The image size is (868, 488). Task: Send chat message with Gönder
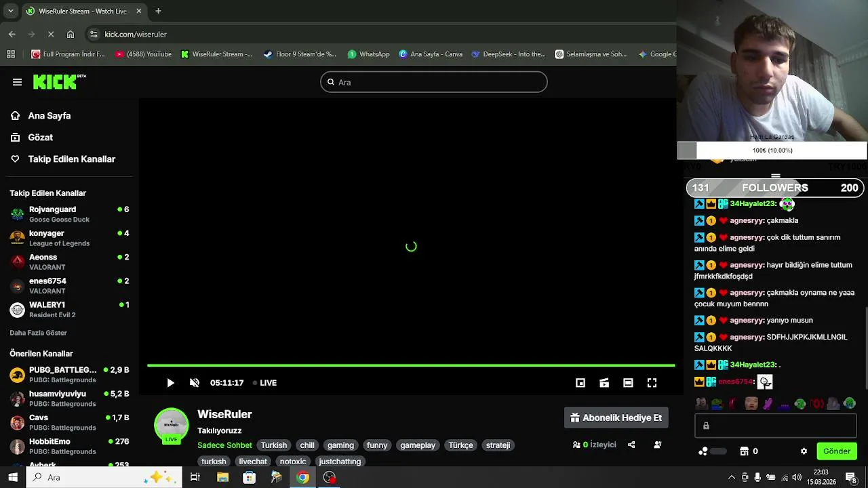(x=837, y=451)
